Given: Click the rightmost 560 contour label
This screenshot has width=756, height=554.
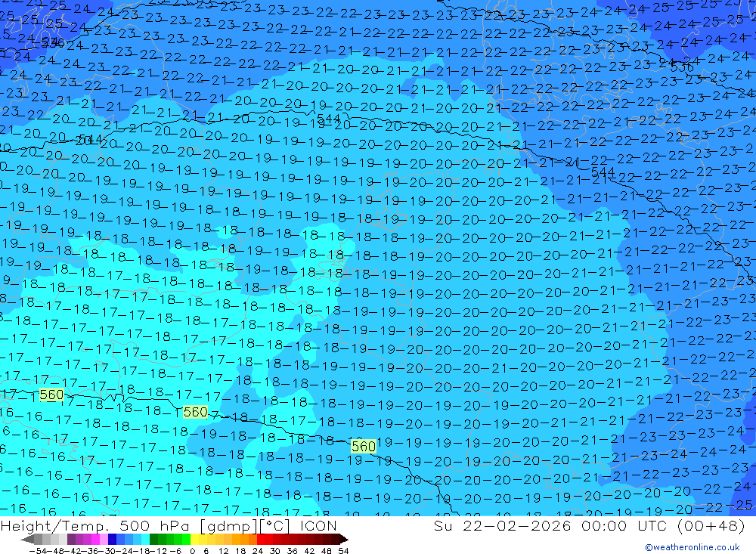Looking at the screenshot, I should [x=364, y=446].
